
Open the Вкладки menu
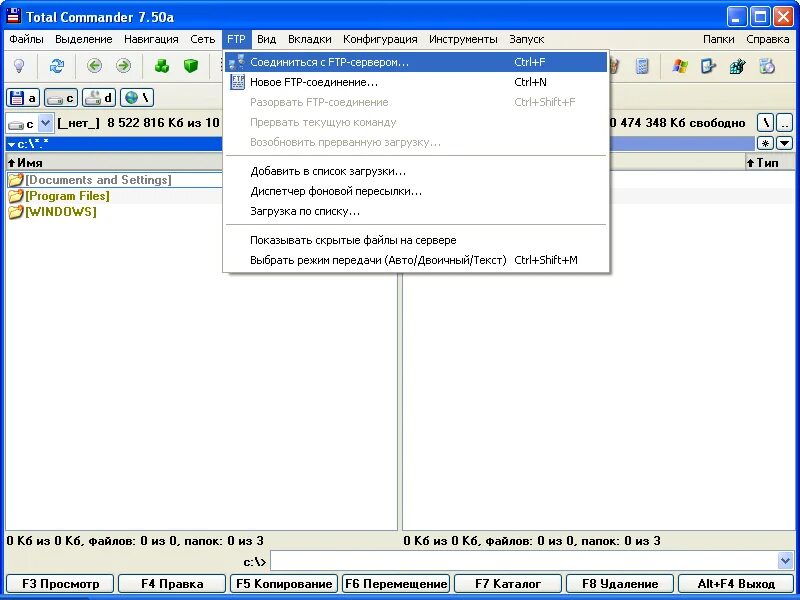pos(310,39)
